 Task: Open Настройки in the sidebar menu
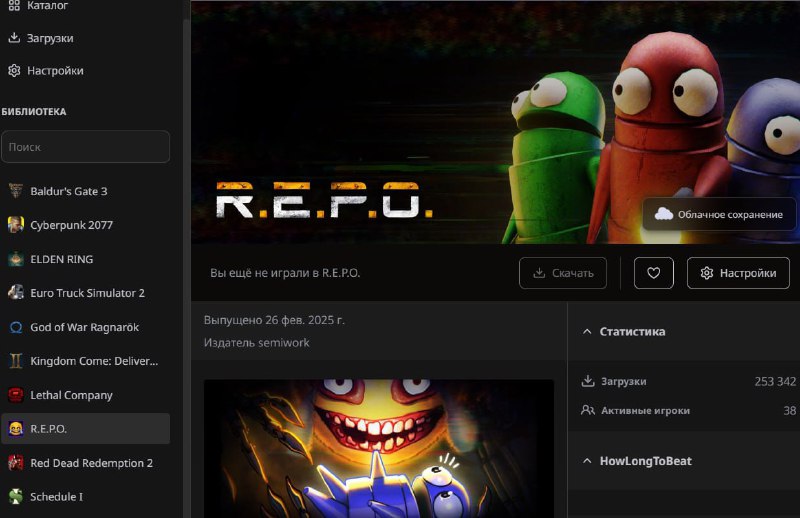(x=54, y=71)
